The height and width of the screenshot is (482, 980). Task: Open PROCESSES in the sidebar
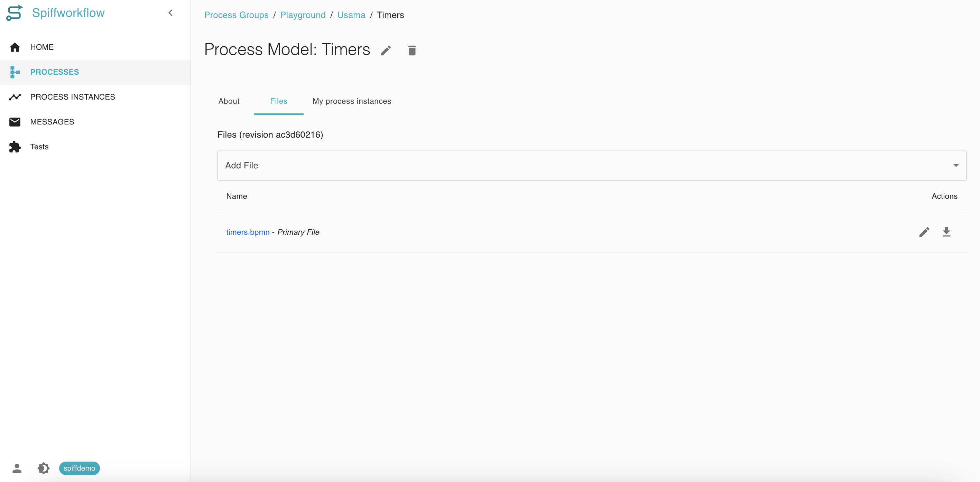click(95, 72)
